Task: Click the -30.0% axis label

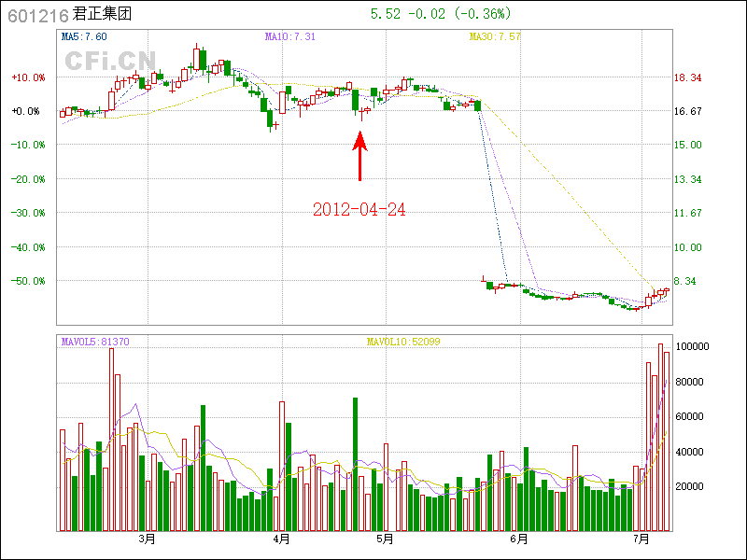Action: [x=29, y=213]
